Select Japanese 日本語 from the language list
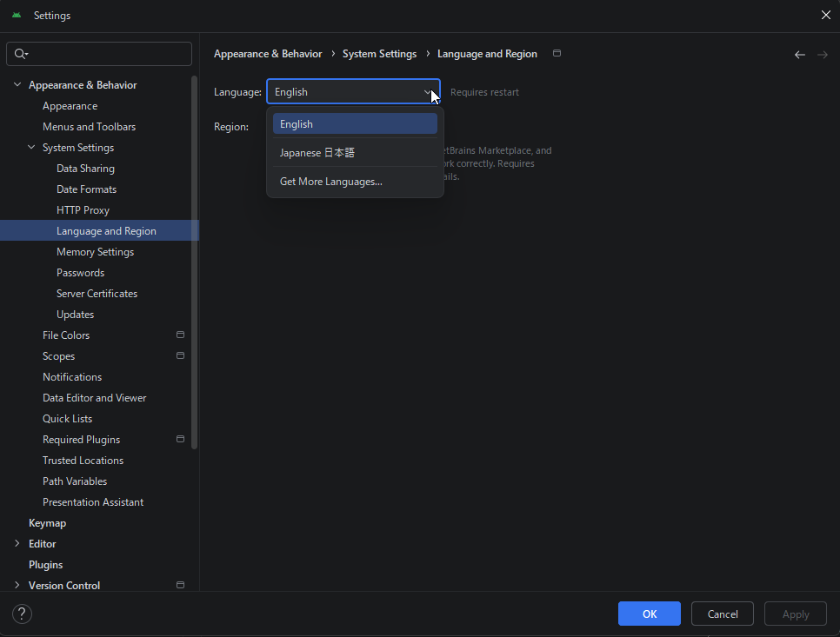This screenshot has width=840, height=637. tap(317, 153)
